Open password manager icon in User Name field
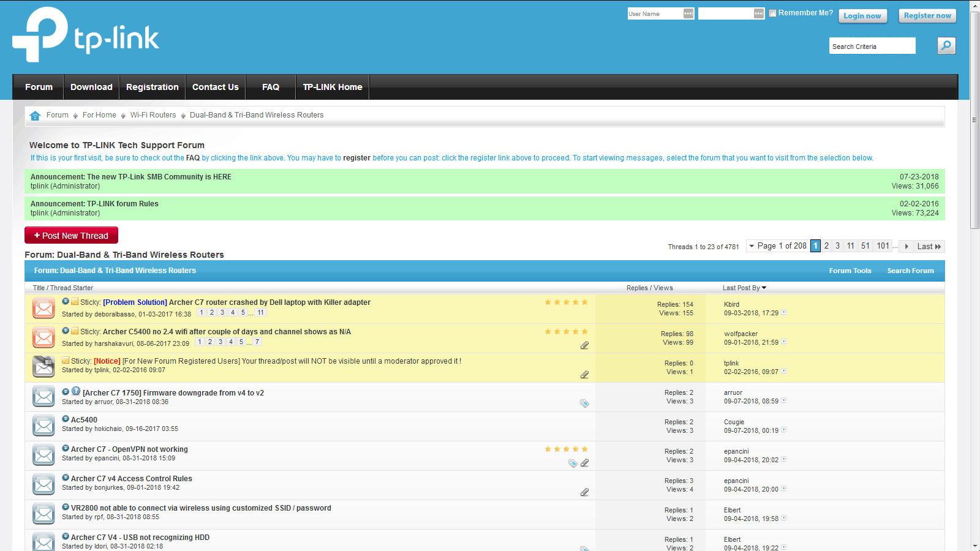 (x=688, y=13)
